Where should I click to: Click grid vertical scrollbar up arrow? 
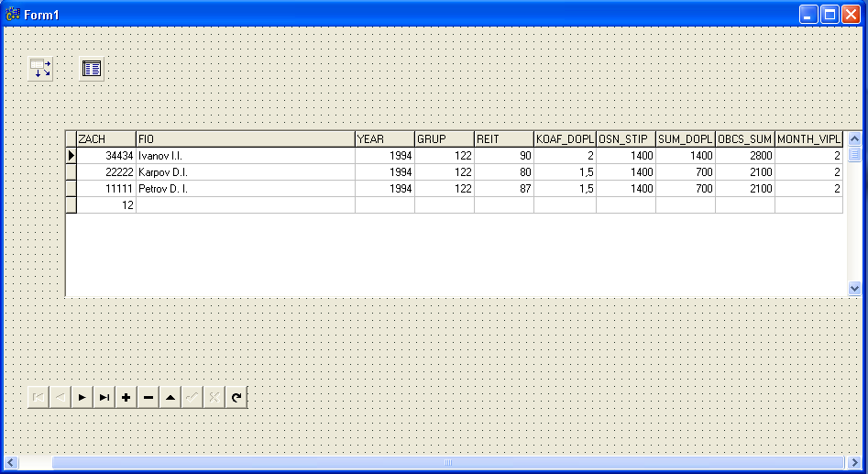pos(854,139)
